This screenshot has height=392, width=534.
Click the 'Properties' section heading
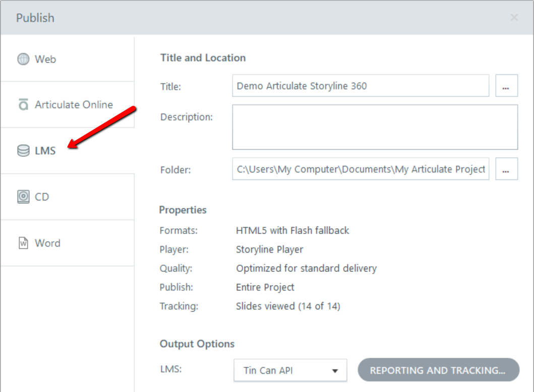pos(183,210)
